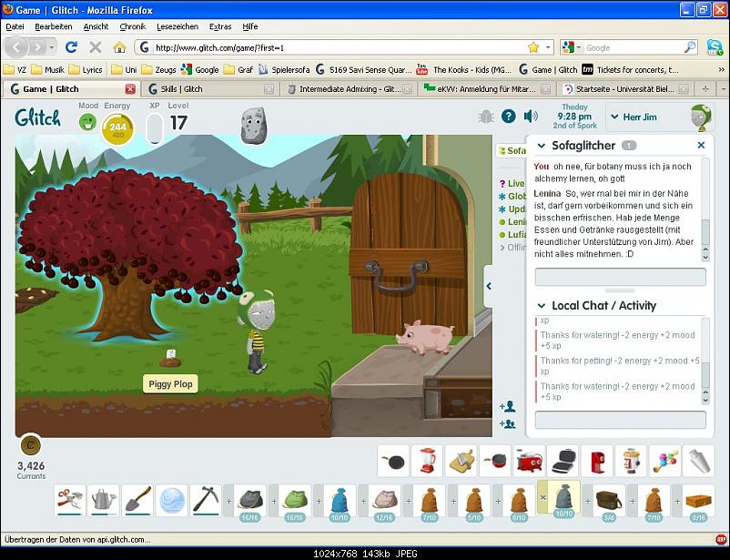
Task: Click the Piggy Plop label
Action: [170, 384]
